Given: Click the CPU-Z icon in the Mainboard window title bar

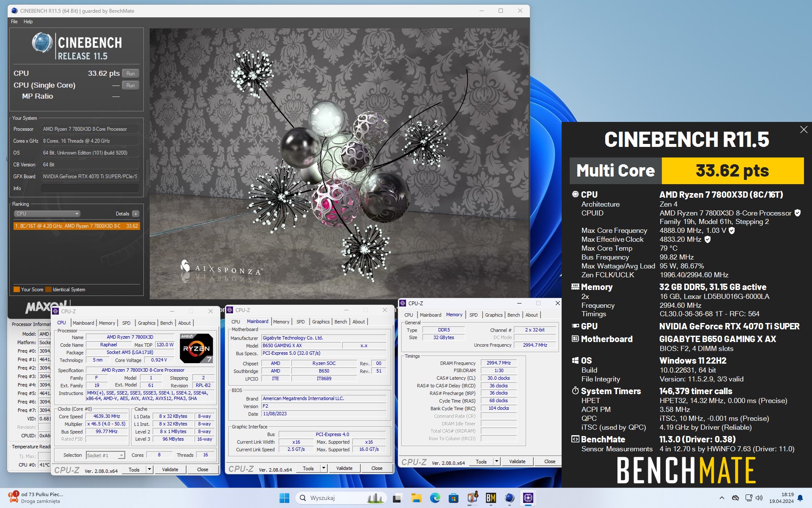Looking at the screenshot, I should pos(230,310).
